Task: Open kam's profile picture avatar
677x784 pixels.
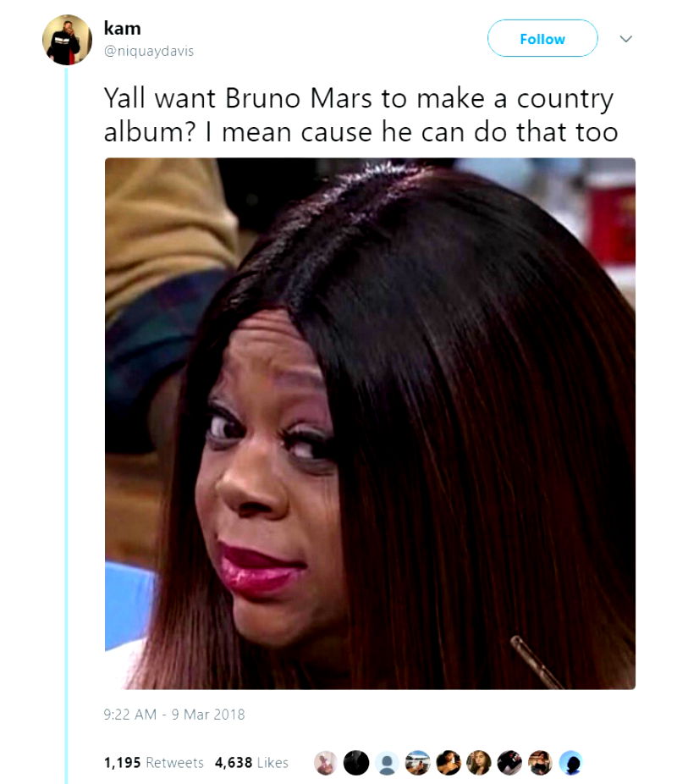Action: 67,40
